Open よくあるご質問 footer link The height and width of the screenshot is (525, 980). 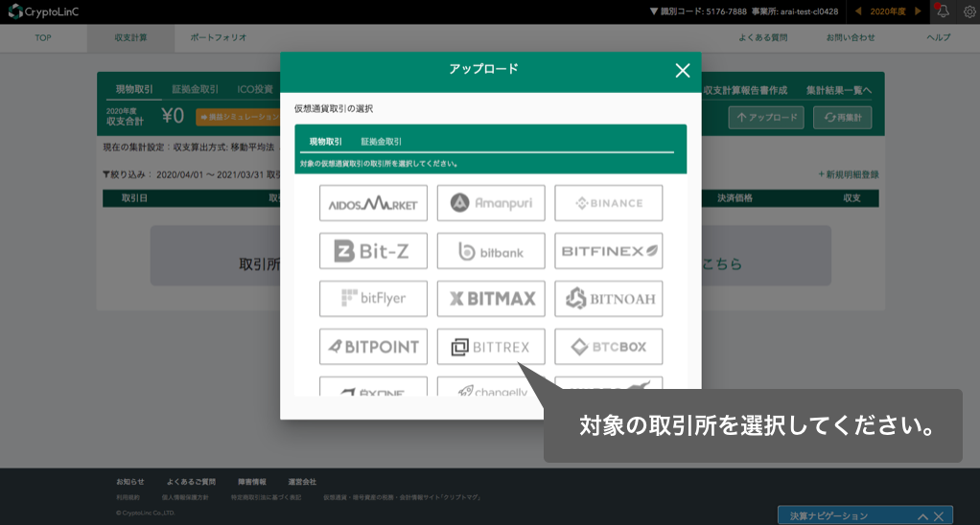pos(191,482)
